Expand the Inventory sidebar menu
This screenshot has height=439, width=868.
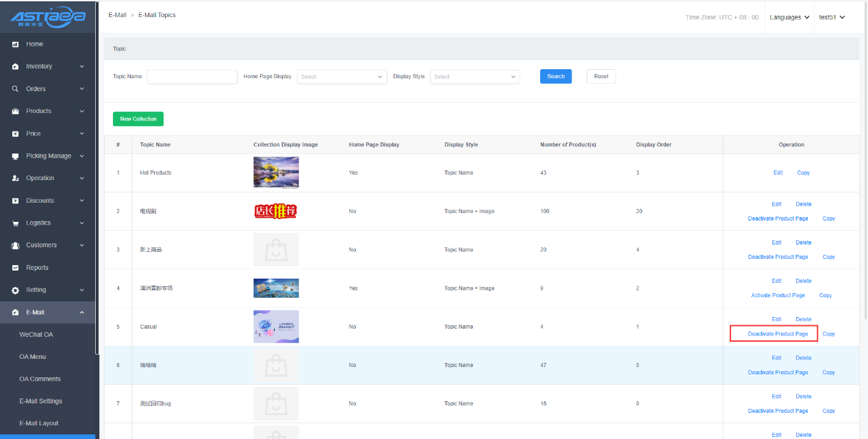[x=81, y=66]
